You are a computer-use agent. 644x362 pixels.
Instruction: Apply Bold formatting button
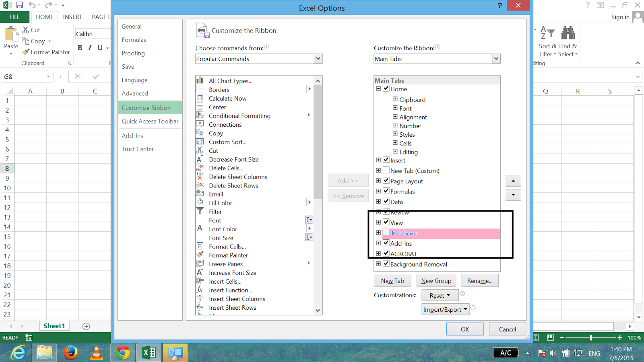[x=80, y=48]
